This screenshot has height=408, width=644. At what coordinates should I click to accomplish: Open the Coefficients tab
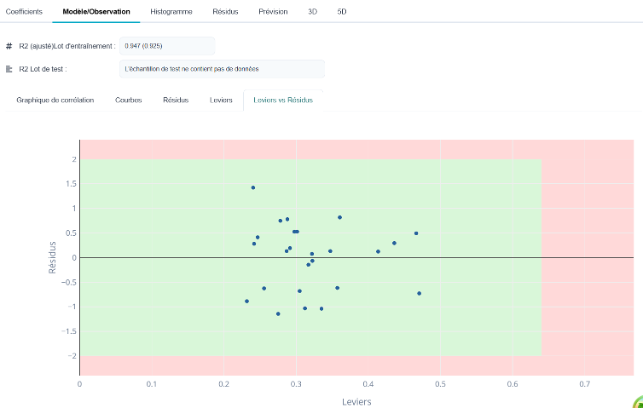coord(24,12)
